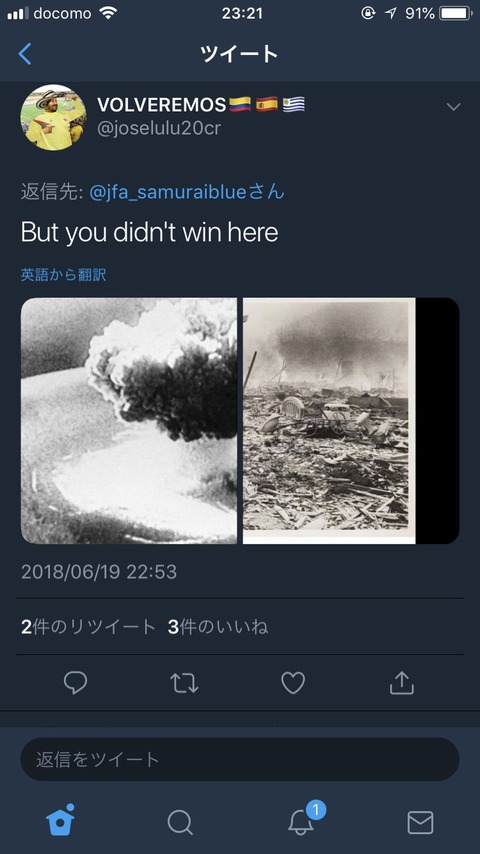Image resolution: width=480 pixels, height=854 pixels.
Task: Open the Home tab birdhouse icon
Action: pos(60,820)
